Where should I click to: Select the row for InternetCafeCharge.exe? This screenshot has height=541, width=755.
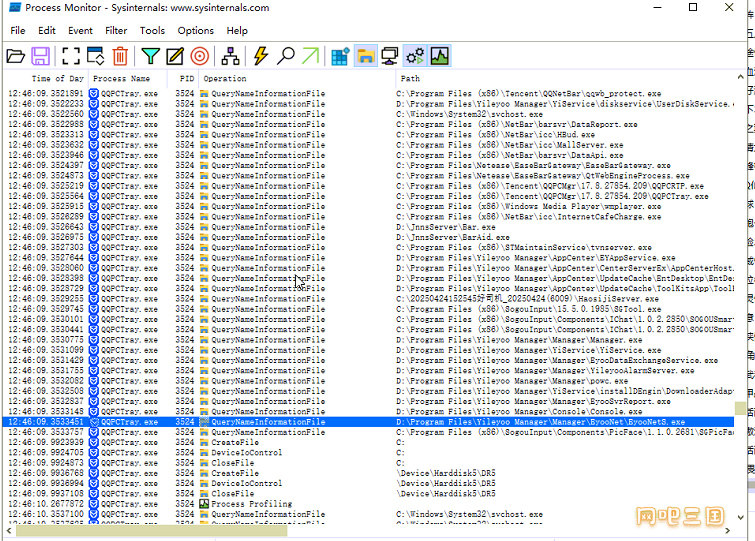click(x=369, y=217)
